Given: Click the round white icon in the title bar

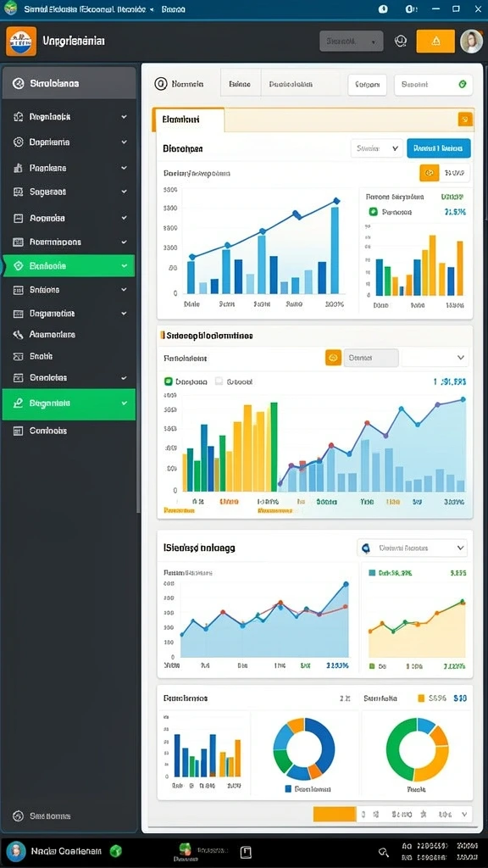Looking at the screenshot, I should 382,8.
